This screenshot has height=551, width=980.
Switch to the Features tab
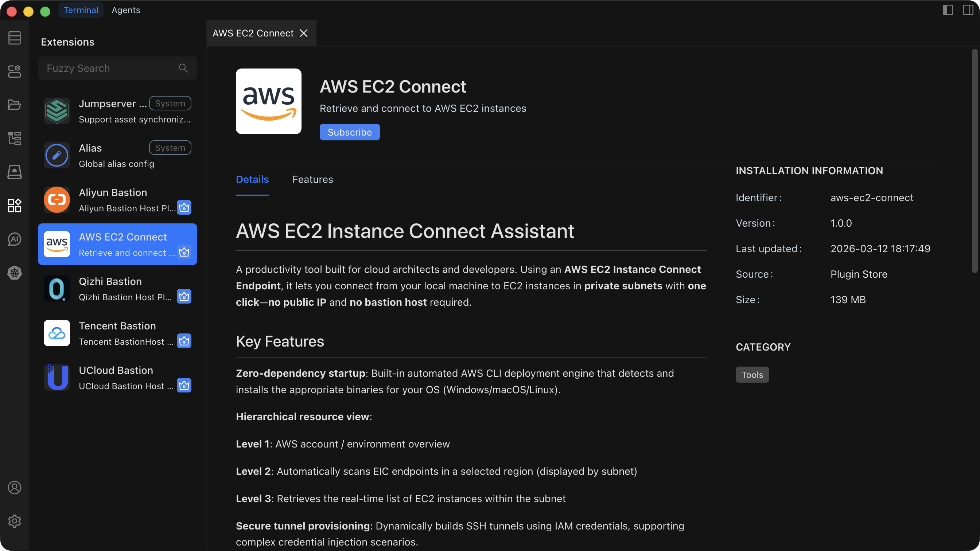point(312,180)
